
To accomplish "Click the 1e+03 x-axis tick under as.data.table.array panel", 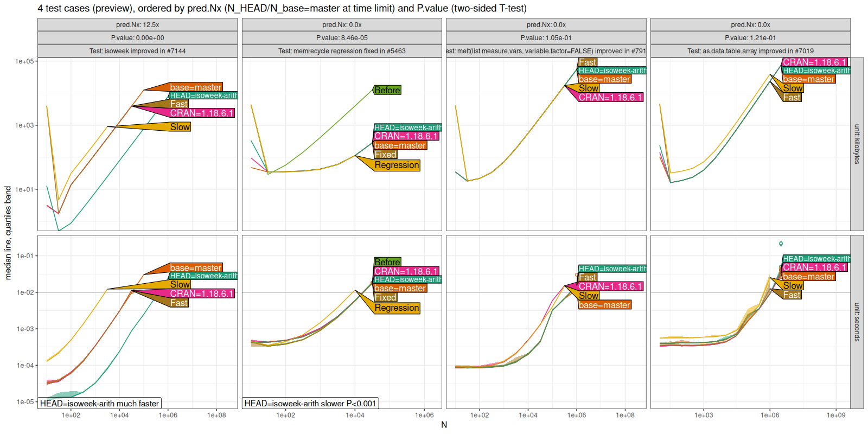I will coord(704,415).
